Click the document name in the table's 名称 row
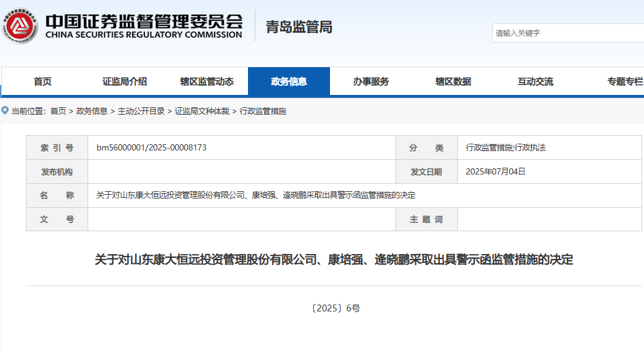The height and width of the screenshot is (349, 644). 256,195
